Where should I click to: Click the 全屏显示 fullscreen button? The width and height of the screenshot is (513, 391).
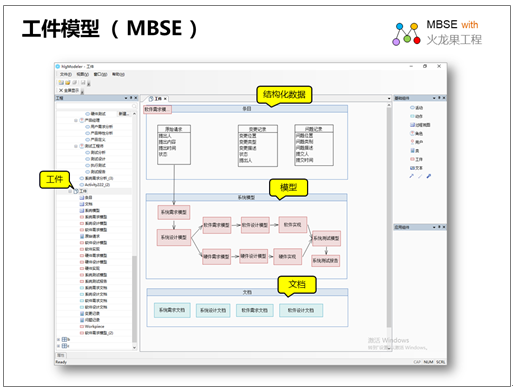click(69, 90)
